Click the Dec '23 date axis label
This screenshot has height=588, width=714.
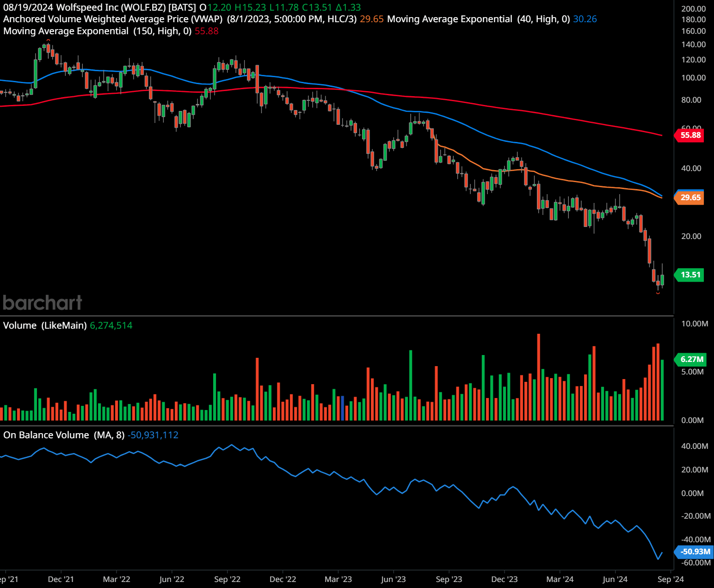tap(504, 579)
